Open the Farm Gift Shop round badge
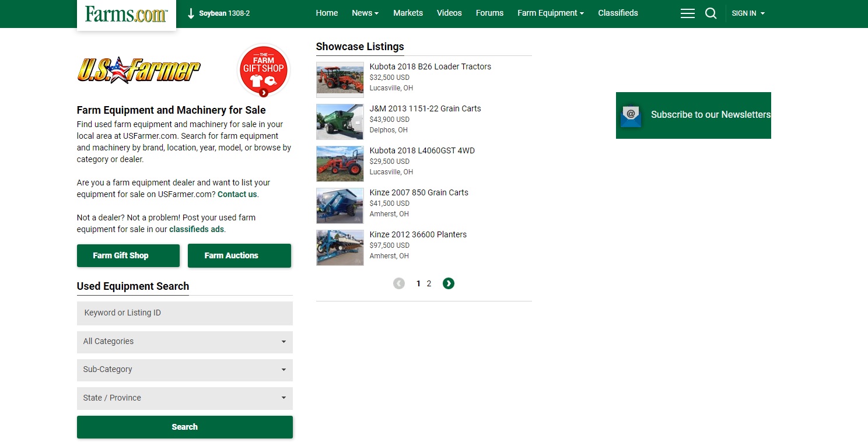 click(264, 71)
